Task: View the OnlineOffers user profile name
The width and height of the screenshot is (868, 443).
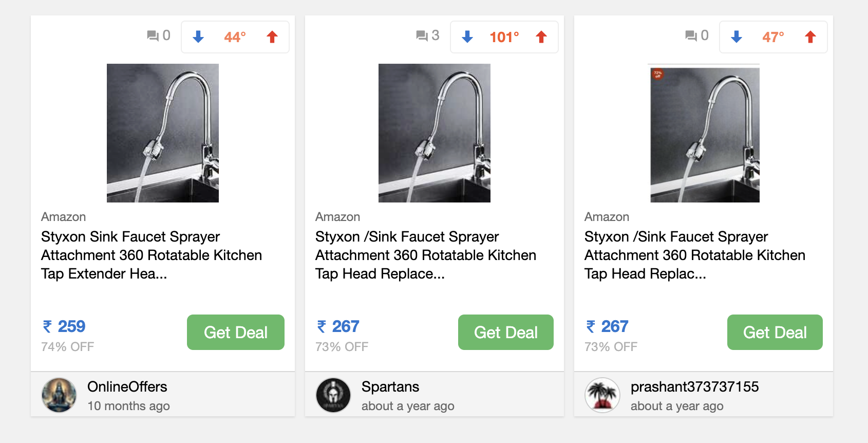Action: (127, 387)
